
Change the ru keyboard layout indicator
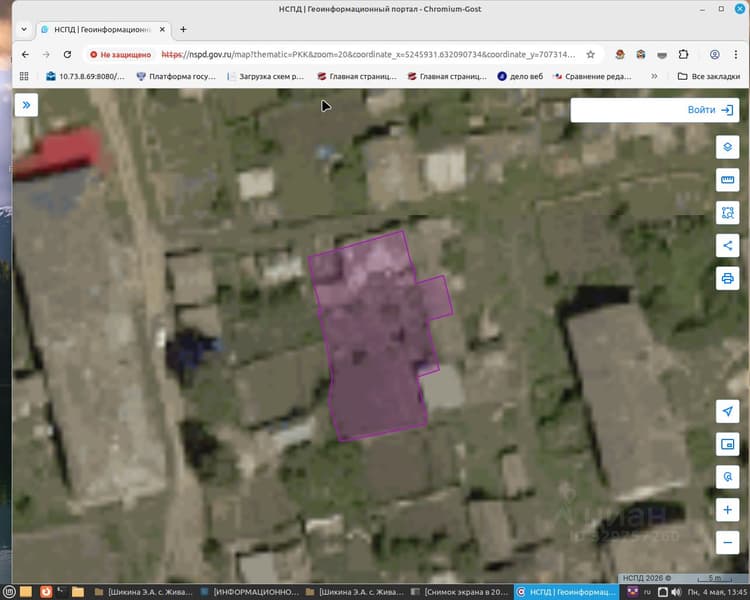647,592
